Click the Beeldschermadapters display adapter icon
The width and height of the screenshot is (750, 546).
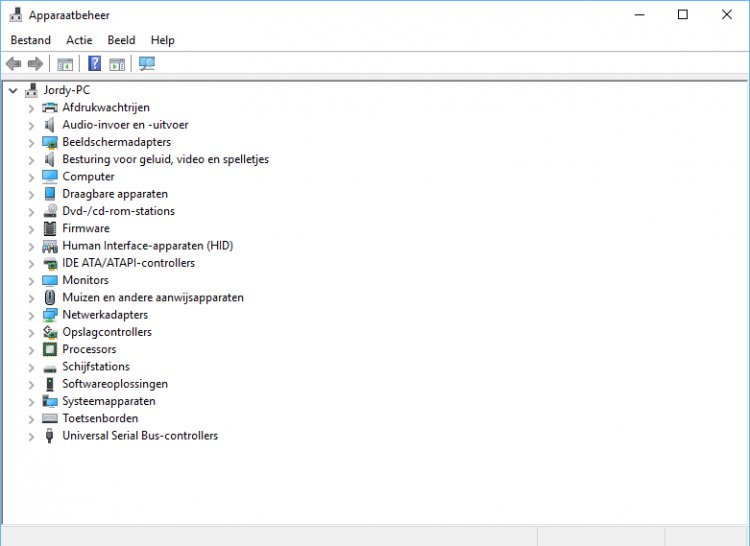tap(50, 142)
